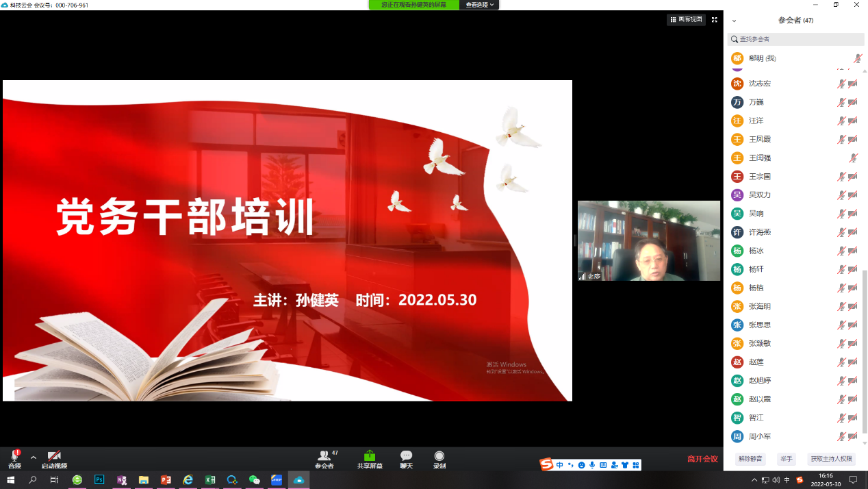Toggle the microphone mute icon for 郦明 (我)
Image resolution: width=868 pixels, height=489 pixels.
[857, 58]
